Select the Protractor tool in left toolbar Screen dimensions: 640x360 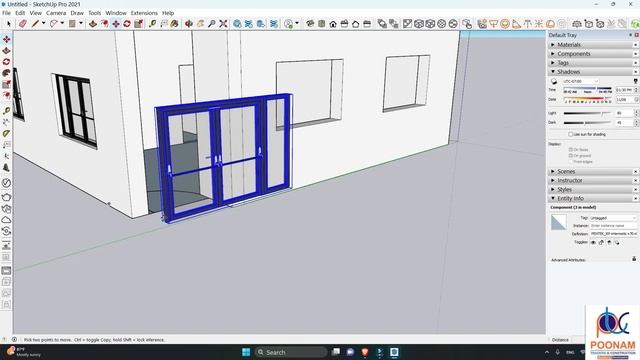click(6, 133)
